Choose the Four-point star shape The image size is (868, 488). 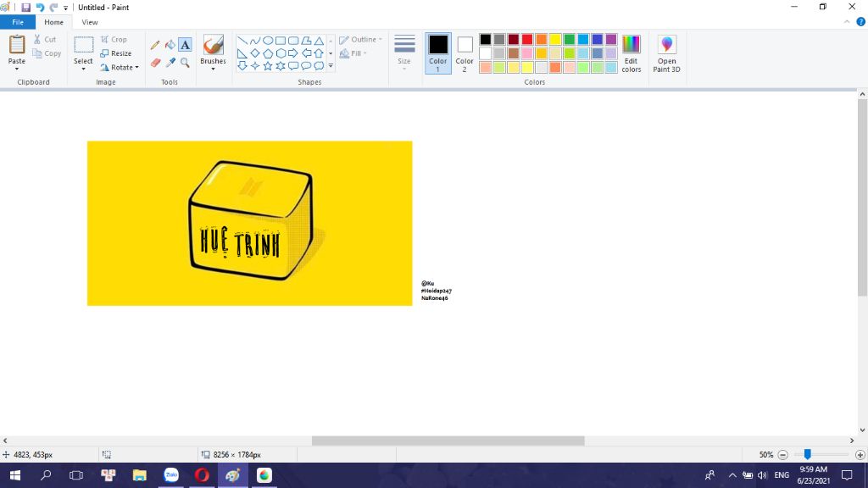tap(254, 66)
